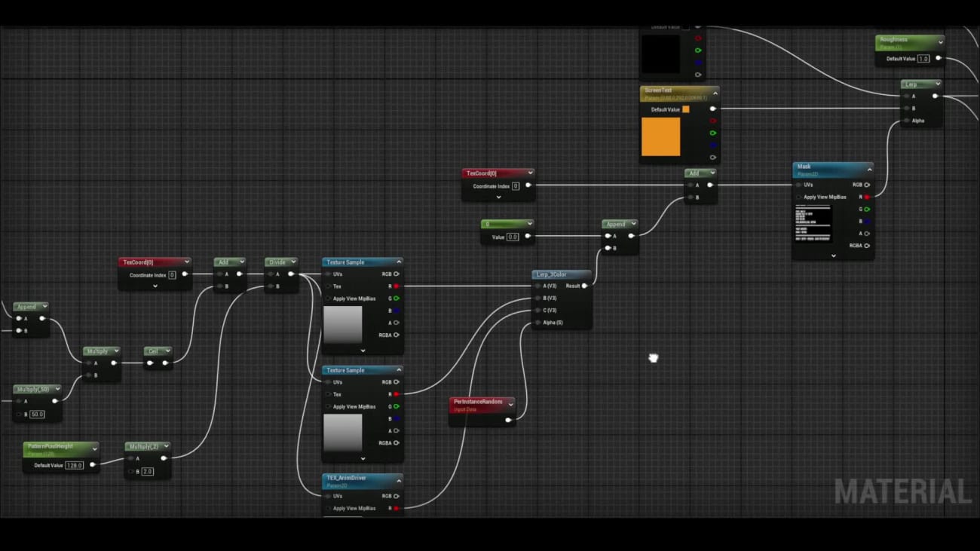This screenshot has width=980, height=551.
Task: Open the Ceil node header dropdown arrow
Action: 167,351
